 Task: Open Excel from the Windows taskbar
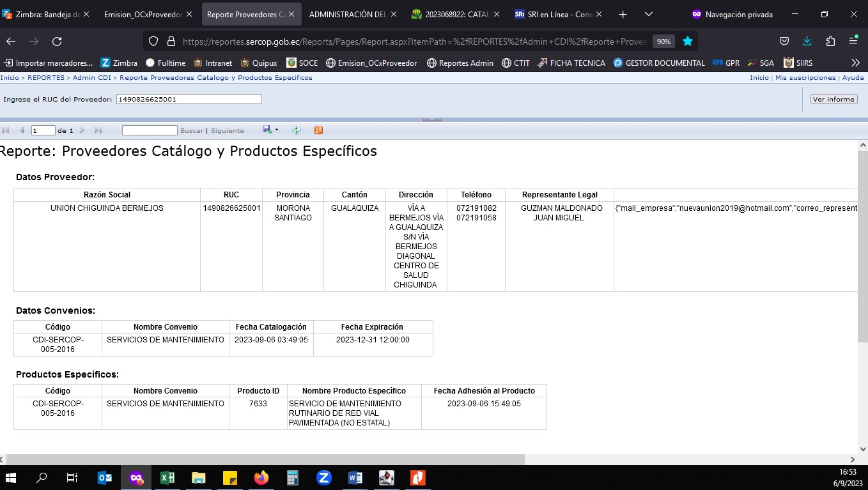point(167,477)
